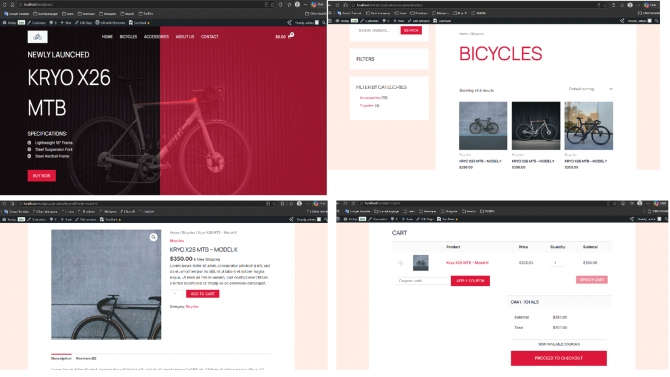Image resolution: width=670 pixels, height=377 pixels.
Task: Click the large Model K product photo
Action: 106,285
